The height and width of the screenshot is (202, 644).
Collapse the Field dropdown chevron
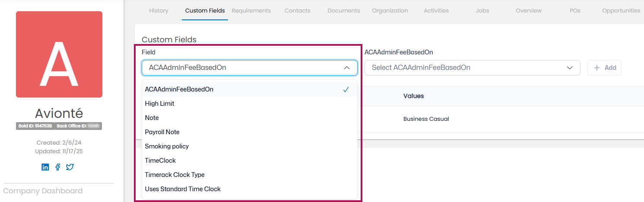346,68
